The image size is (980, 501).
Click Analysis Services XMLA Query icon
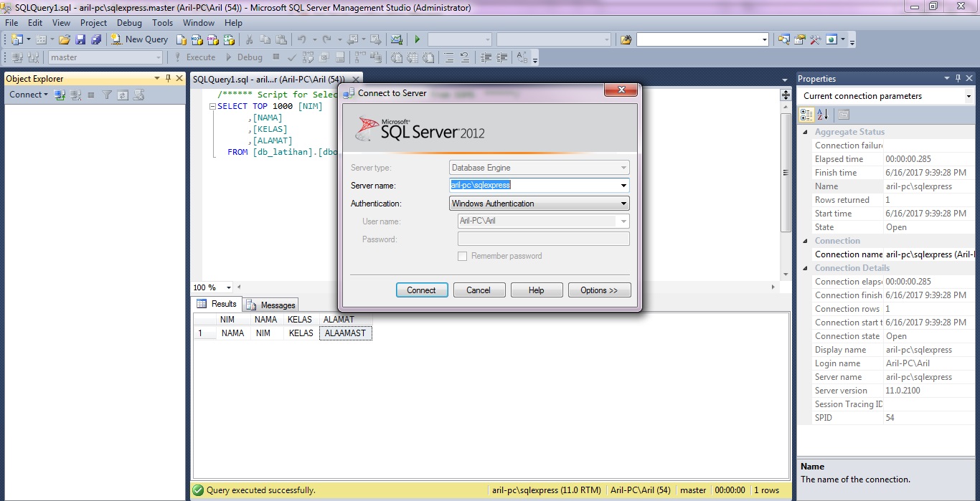pos(229,39)
